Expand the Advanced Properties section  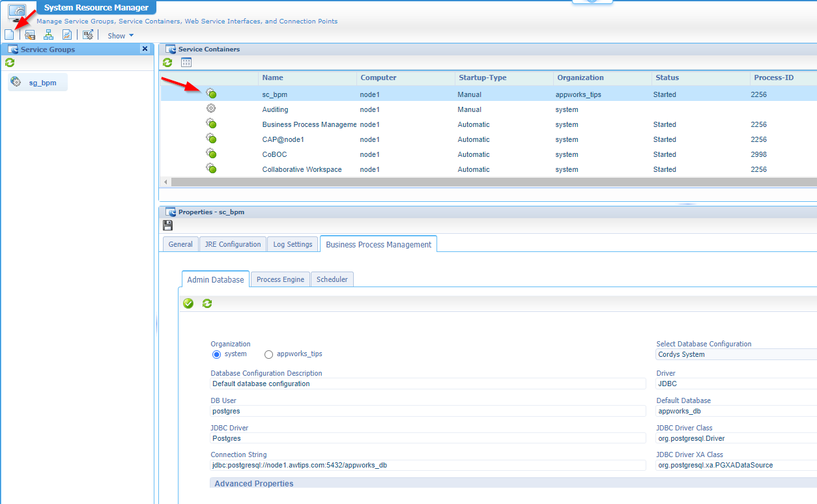pos(254,484)
